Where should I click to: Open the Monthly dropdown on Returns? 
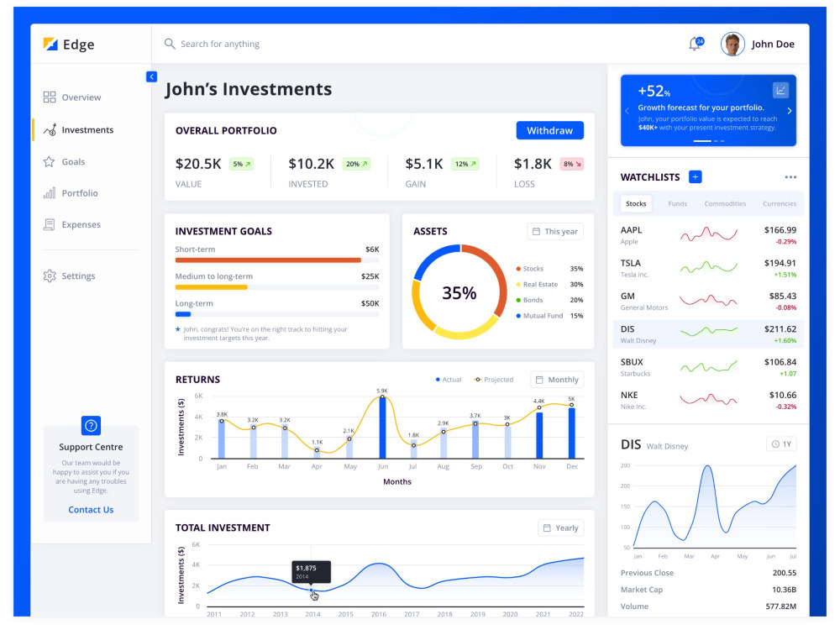coord(557,379)
